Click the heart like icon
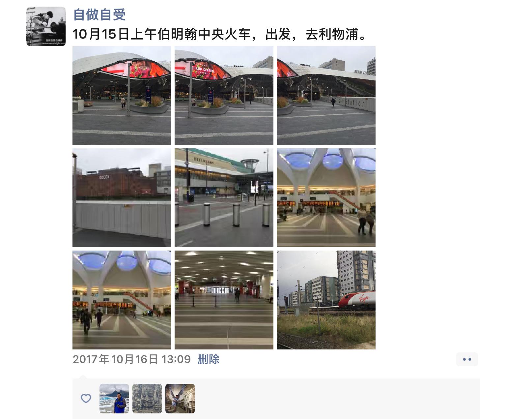This screenshot has height=420, width=506. click(x=86, y=399)
